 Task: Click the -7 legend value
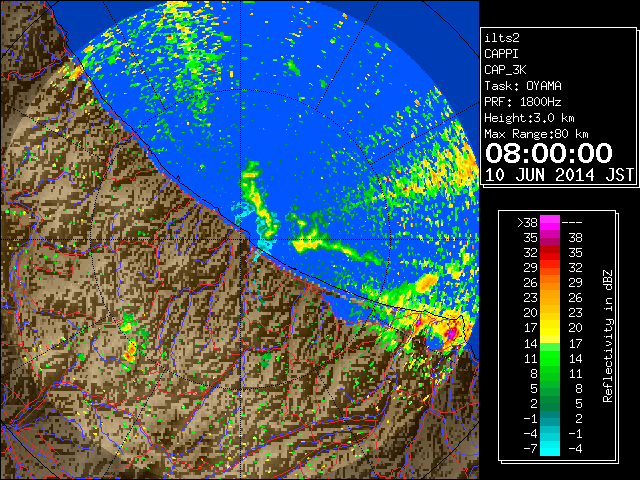click(x=530, y=449)
